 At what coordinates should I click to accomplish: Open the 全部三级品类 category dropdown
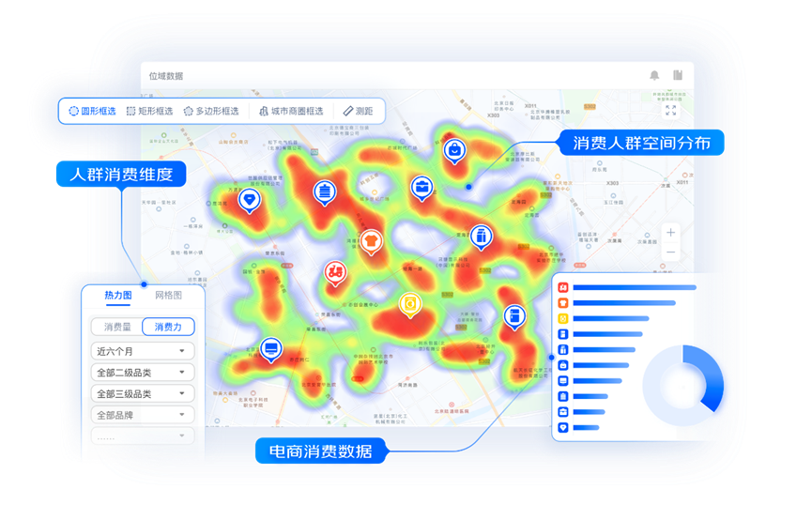coord(143,393)
